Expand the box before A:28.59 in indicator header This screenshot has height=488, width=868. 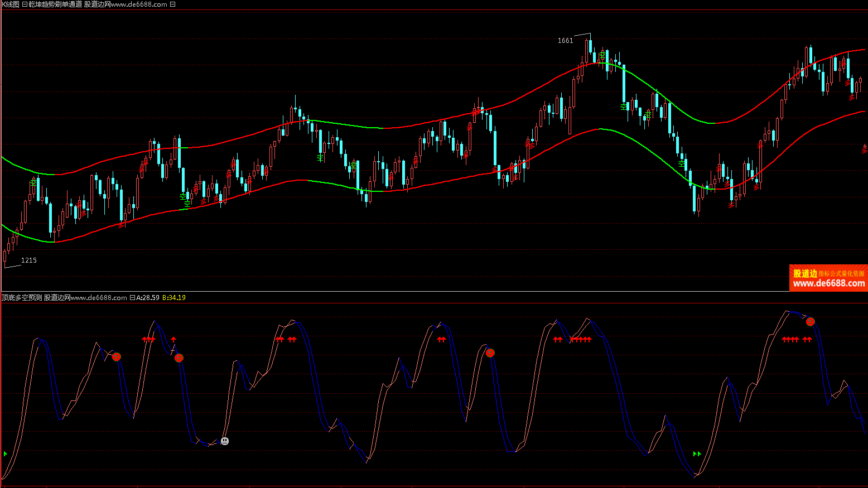[132, 298]
